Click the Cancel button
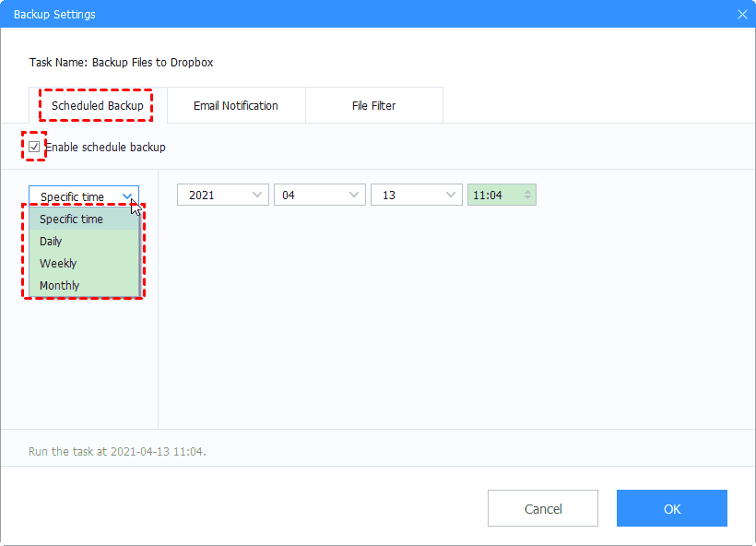This screenshot has height=546, width=756. coord(543,508)
